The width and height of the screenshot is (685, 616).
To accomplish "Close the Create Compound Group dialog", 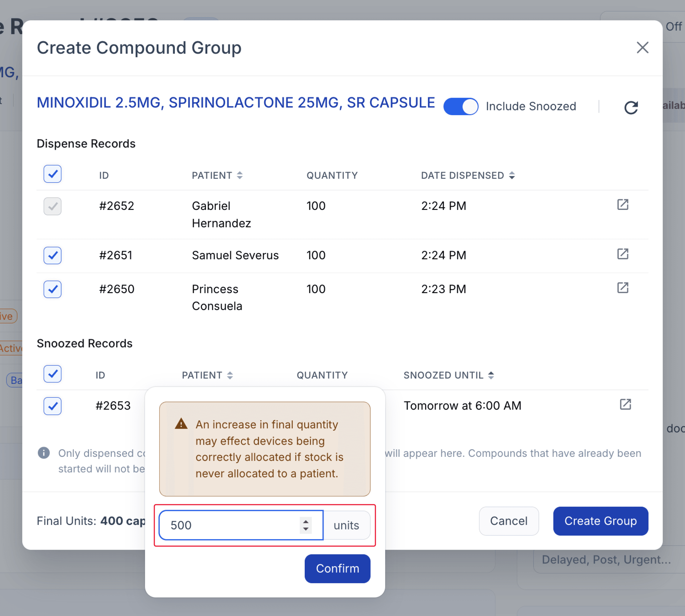I will pos(642,48).
